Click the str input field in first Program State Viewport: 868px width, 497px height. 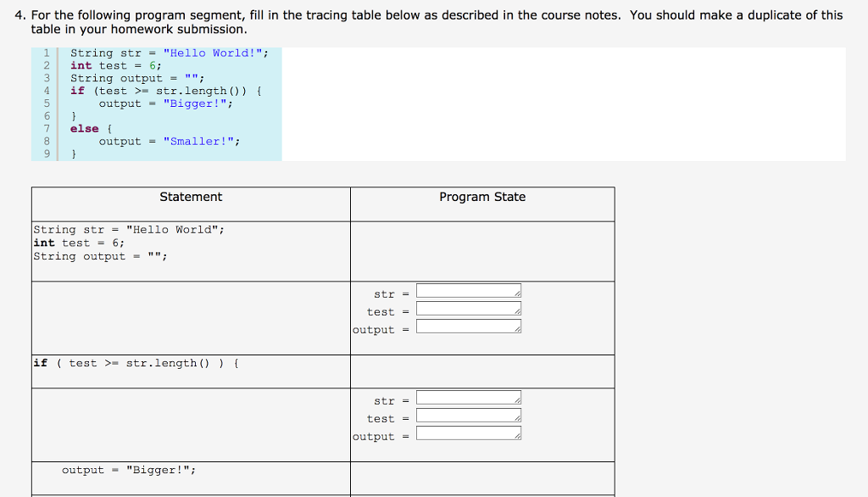pyautogui.click(x=467, y=289)
